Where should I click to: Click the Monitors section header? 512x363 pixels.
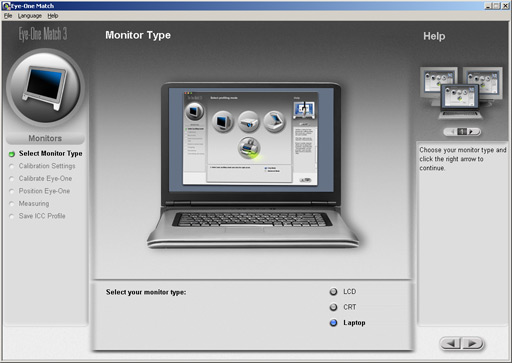45,138
